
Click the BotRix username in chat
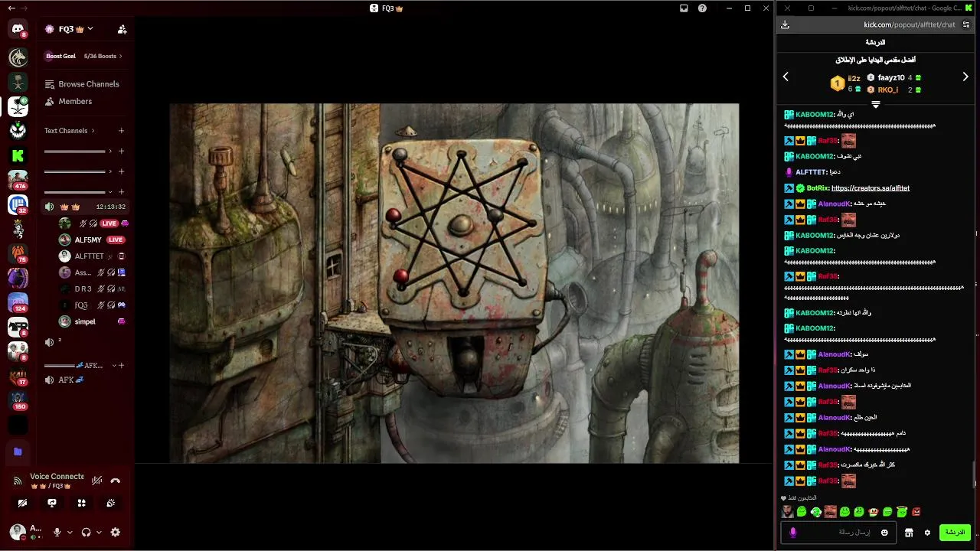pos(817,188)
